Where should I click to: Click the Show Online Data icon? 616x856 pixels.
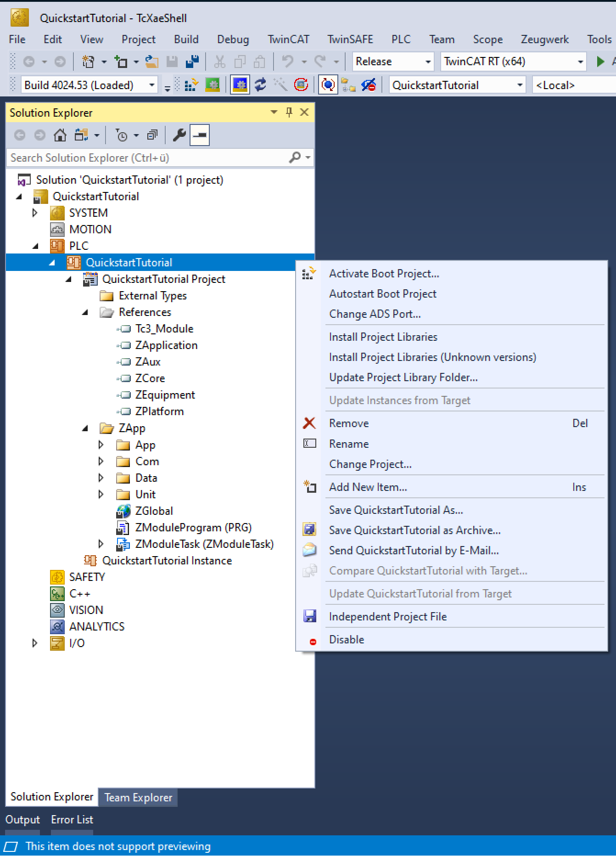pyautogui.click(x=328, y=85)
